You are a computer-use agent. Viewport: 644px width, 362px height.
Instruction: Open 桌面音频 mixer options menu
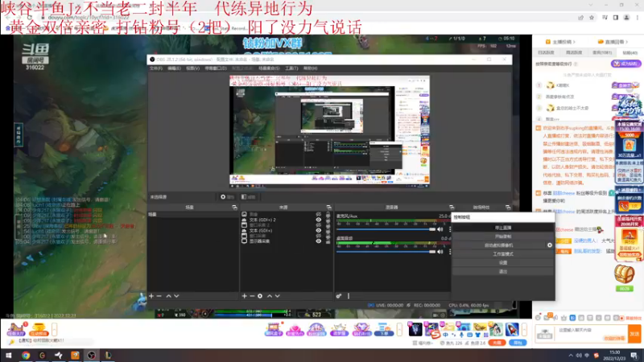point(450,252)
